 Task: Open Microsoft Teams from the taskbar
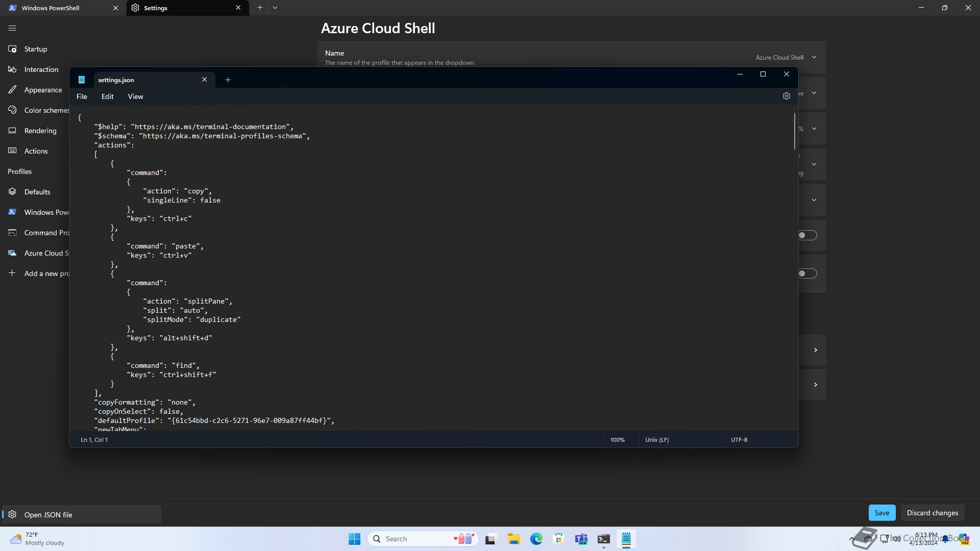(581, 539)
